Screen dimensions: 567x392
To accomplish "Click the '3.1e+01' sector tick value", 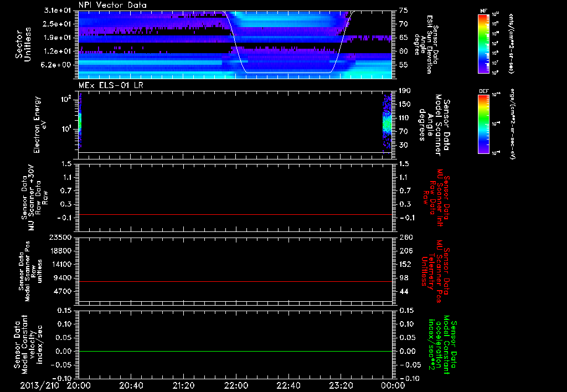I will [57, 11].
